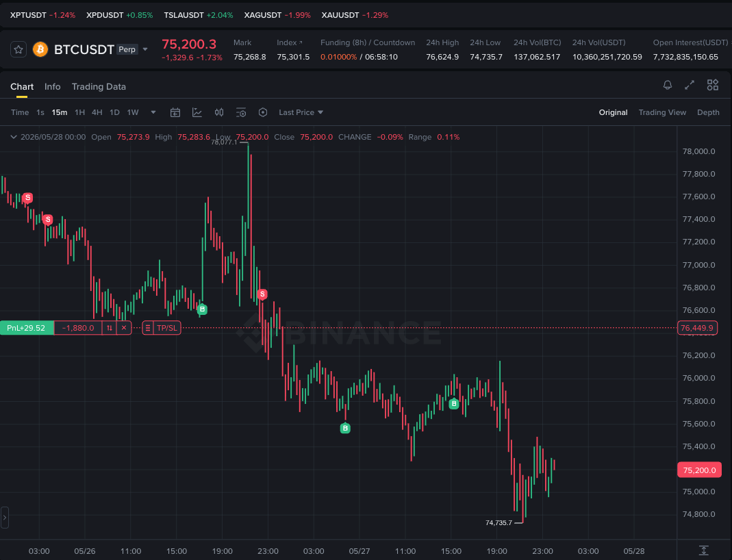732x560 pixels.
Task: Click the 74,735.7 low label on chart
Action: [498, 522]
